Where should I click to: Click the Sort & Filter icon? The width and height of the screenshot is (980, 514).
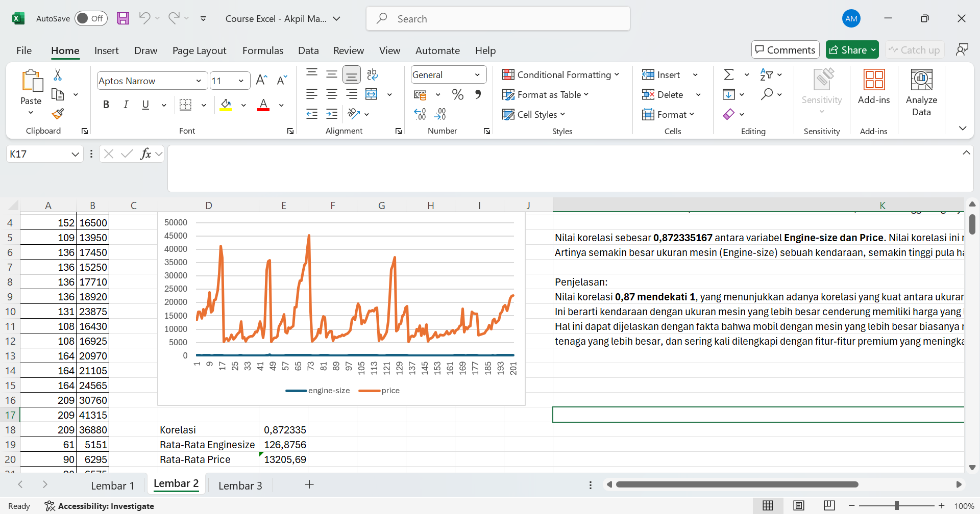(x=766, y=74)
